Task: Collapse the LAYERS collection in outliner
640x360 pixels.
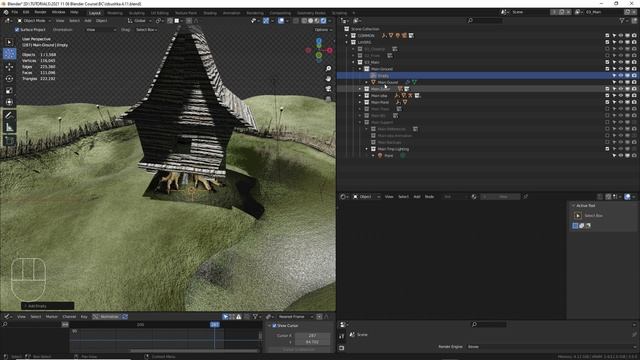Action: 347,42
